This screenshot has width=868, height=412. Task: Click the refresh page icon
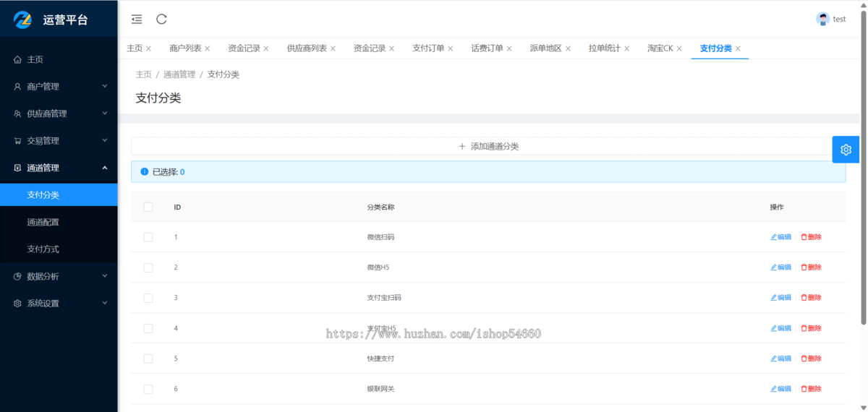(x=161, y=19)
